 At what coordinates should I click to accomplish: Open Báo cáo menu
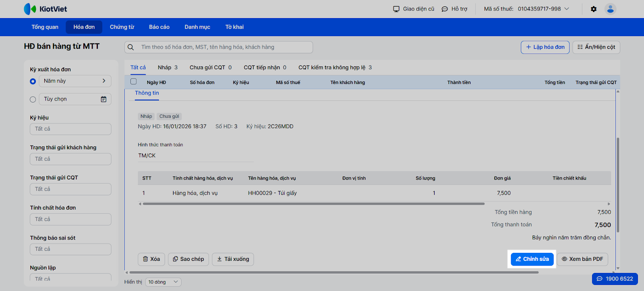coord(159,27)
